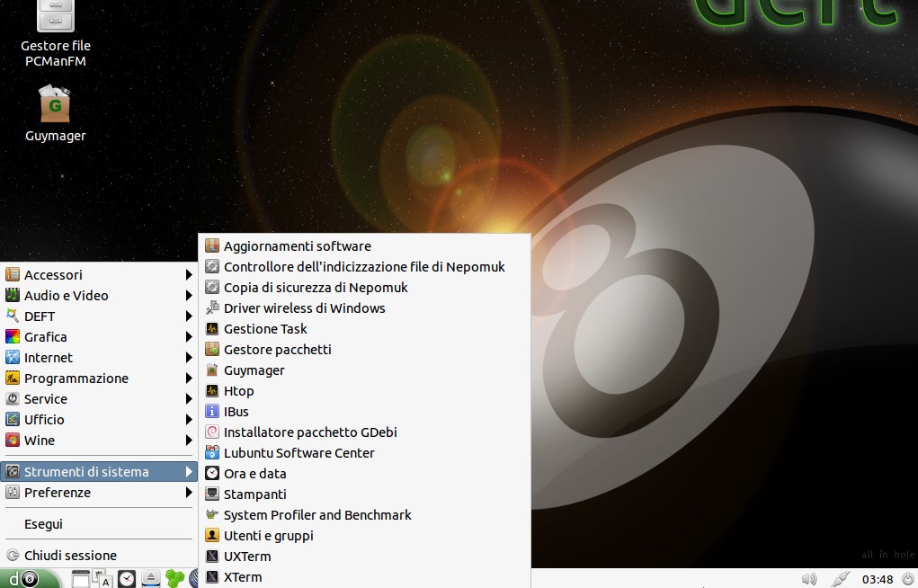The height and width of the screenshot is (588, 918).
Task: Expand the Grafica submenu arrow
Action: [x=189, y=337]
